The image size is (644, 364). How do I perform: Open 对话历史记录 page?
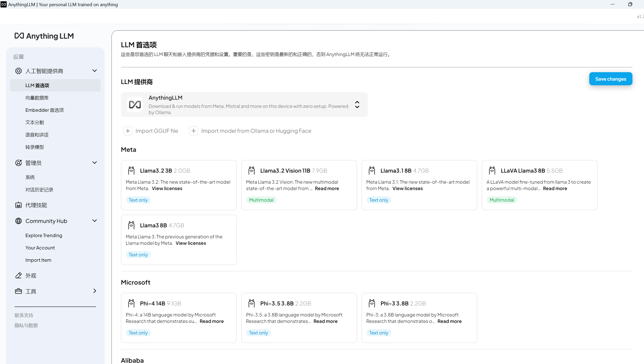39,190
